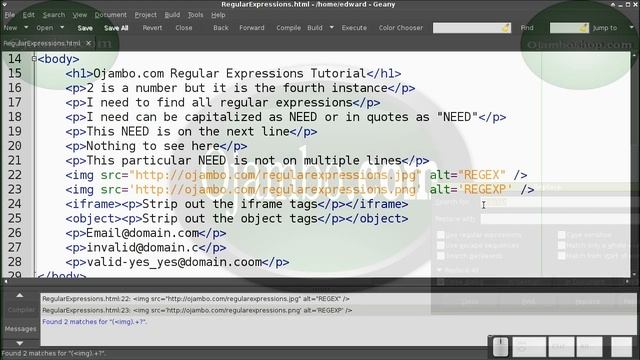The height and width of the screenshot is (360, 640).
Task: Open the Search menu
Action: pyautogui.click(x=54, y=15)
